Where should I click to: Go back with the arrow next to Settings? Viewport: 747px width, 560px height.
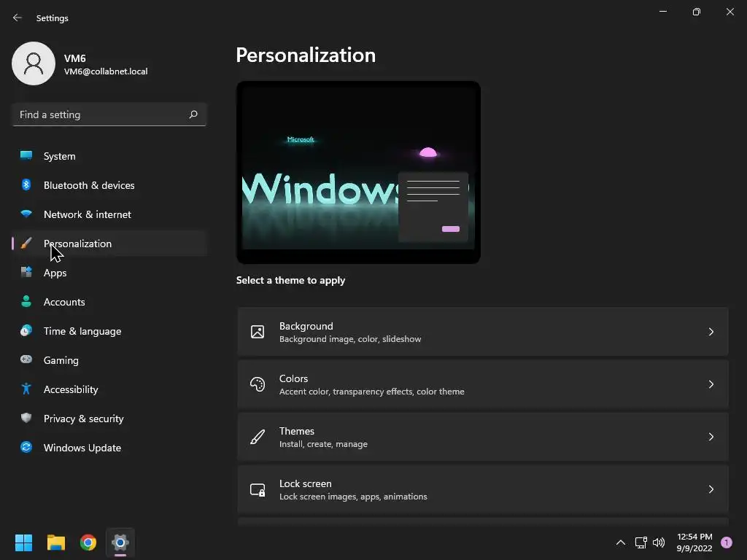point(18,17)
